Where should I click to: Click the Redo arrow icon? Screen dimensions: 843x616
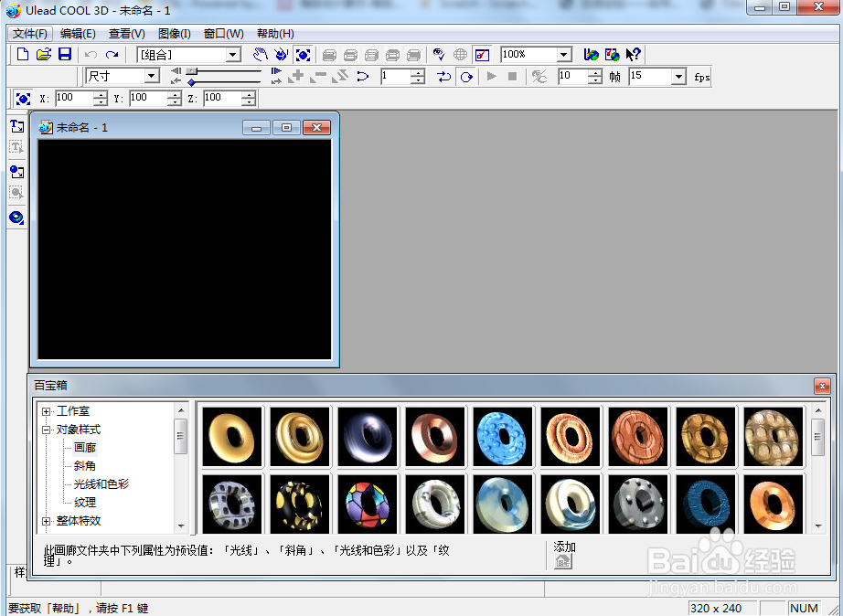click(x=112, y=54)
